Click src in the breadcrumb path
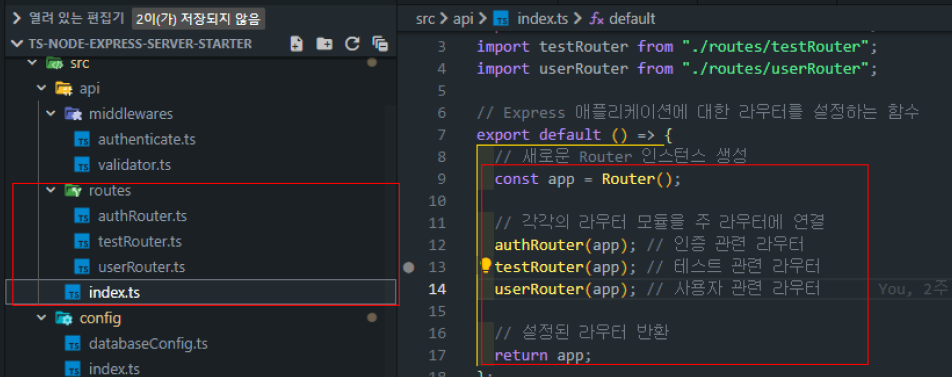 click(425, 19)
